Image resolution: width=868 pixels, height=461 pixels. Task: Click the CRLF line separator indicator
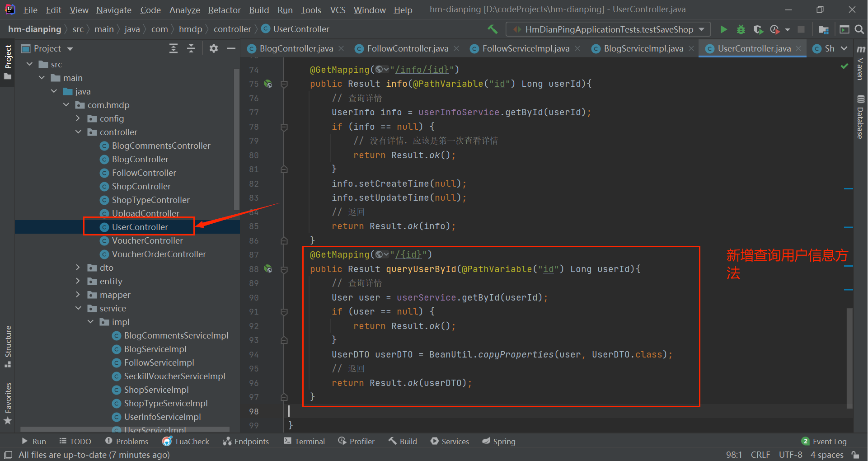click(x=760, y=455)
